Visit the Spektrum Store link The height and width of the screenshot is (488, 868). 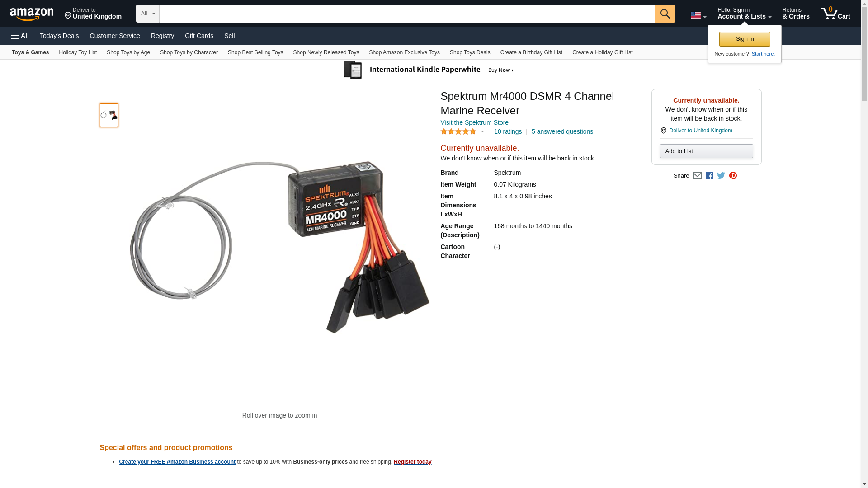(x=474, y=122)
